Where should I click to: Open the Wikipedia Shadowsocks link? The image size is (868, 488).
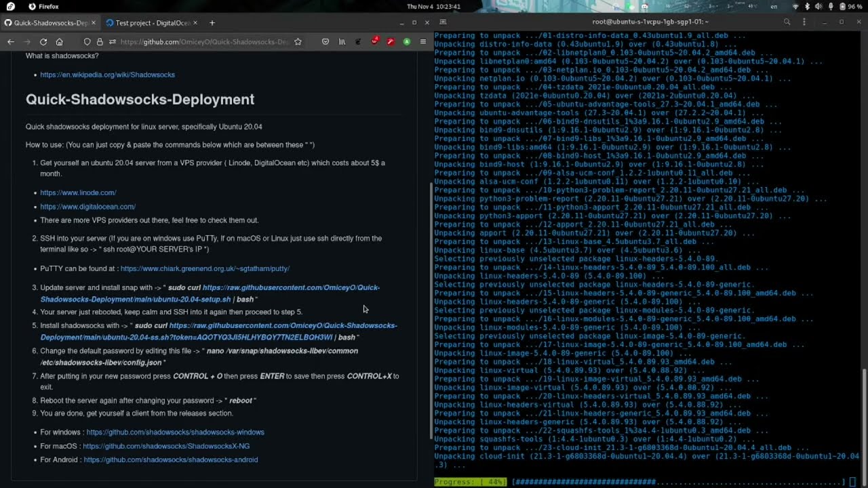tap(107, 75)
